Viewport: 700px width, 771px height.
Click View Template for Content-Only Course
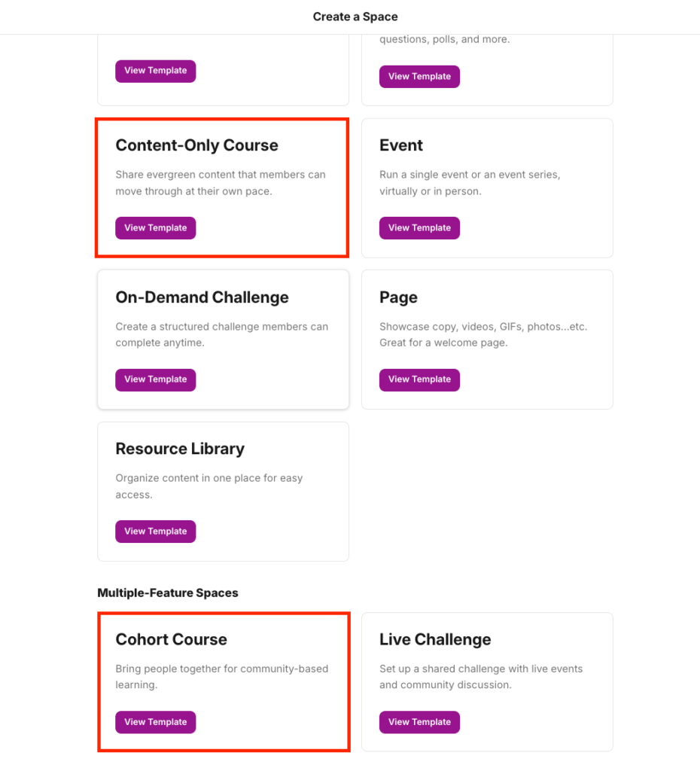[155, 228]
